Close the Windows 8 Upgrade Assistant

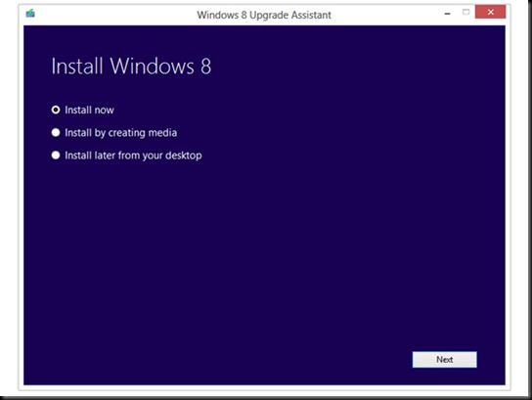coord(490,12)
